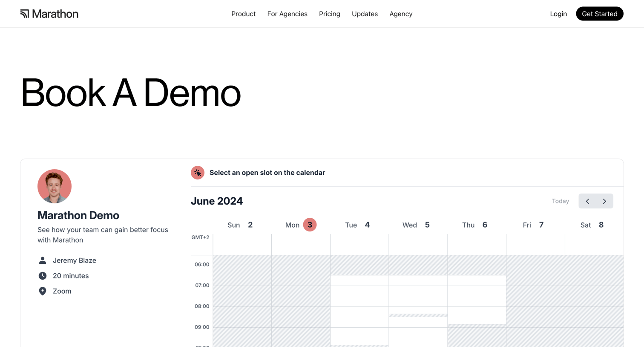Select the Sat 8 day header
This screenshot has width=644, height=347.
pos(592,225)
